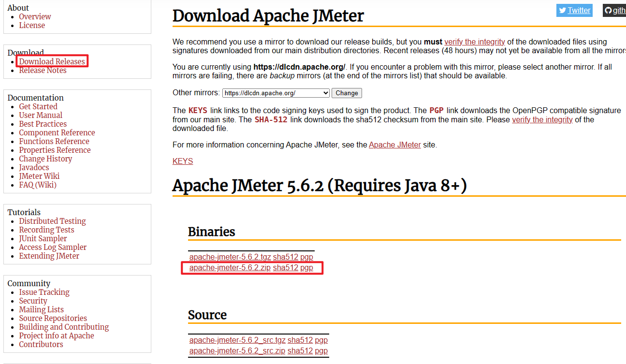Open Properties Reference link
Image resolution: width=626 pixels, height=364 pixels.
pos(55,150)
